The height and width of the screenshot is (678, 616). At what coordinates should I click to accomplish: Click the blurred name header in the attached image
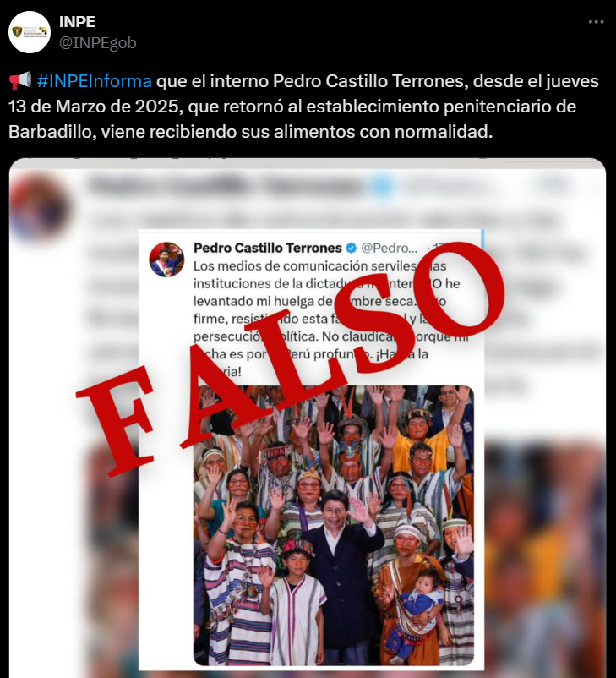226,186
